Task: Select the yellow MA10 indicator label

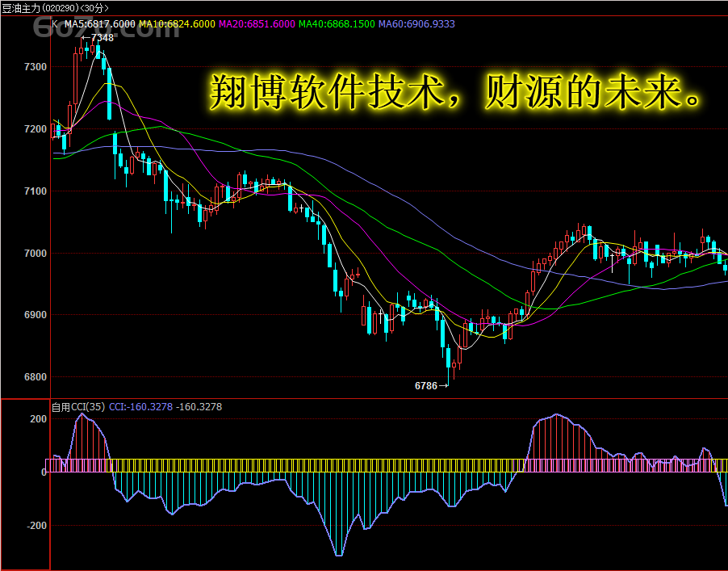Action: coord(177,24)
